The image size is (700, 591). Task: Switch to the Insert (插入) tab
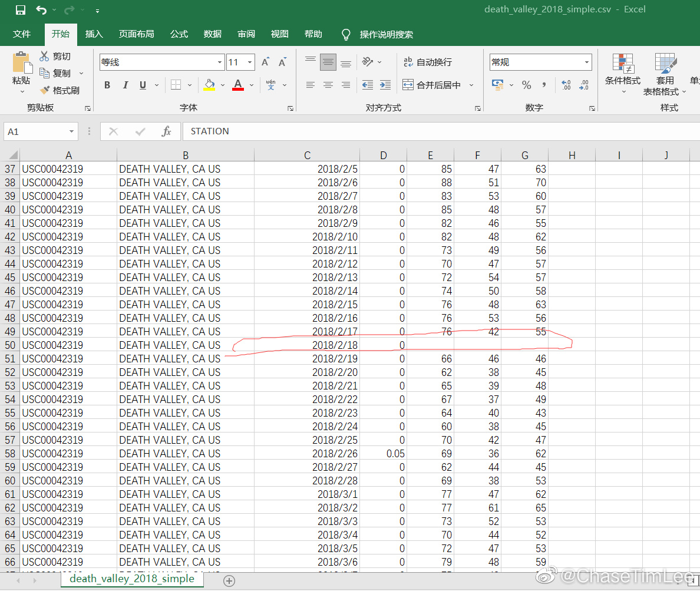pos(94,34)
